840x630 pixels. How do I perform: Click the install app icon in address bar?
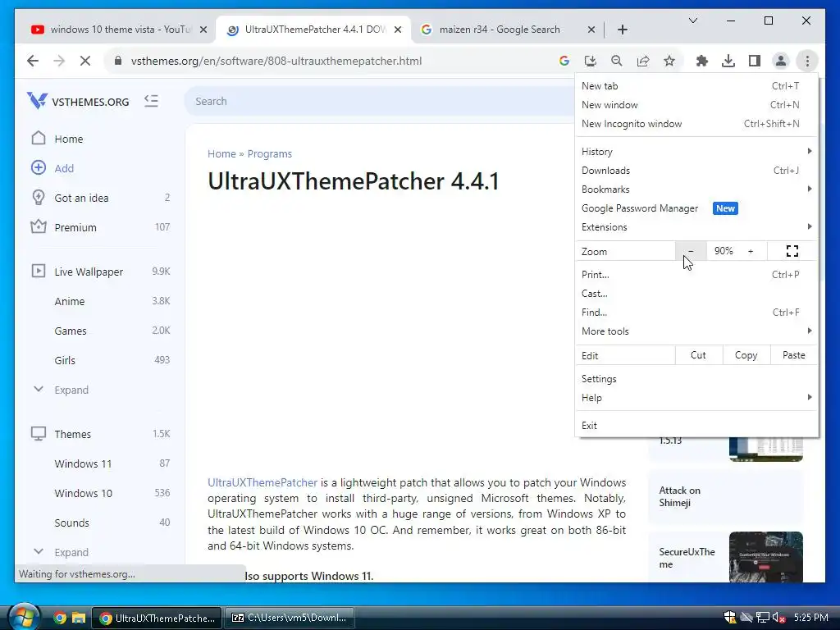[591, 61]
